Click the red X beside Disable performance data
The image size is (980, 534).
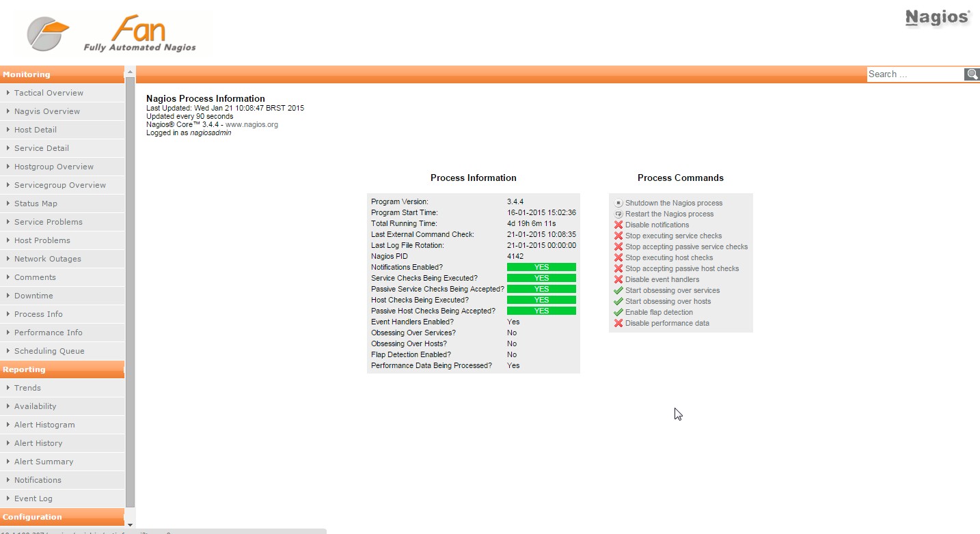[x=618, y=323]
